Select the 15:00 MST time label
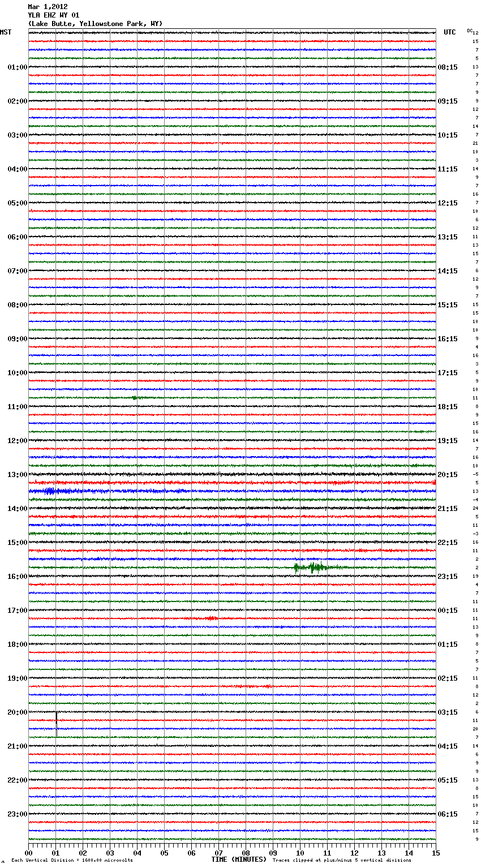 17,543
